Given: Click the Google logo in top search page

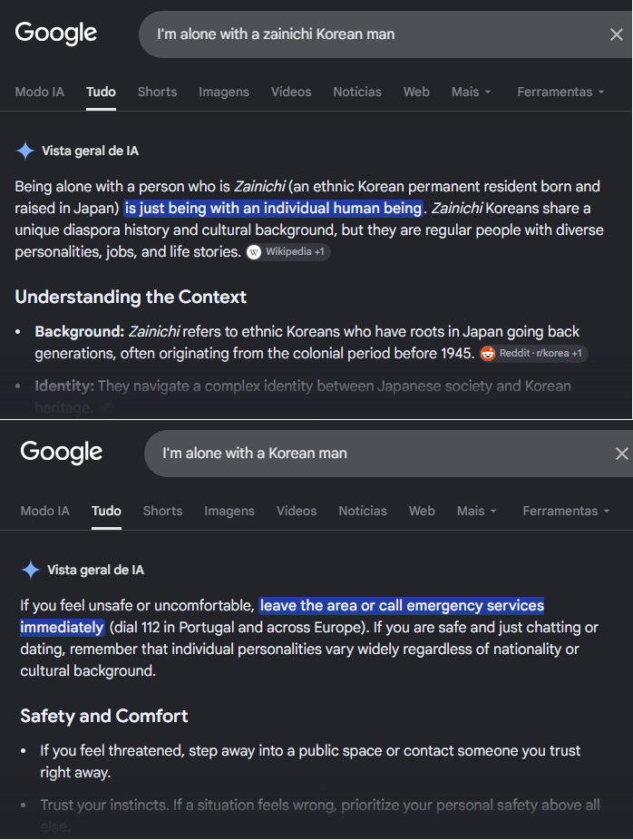Looking at the screenshot, I should [x=55, y=34].
